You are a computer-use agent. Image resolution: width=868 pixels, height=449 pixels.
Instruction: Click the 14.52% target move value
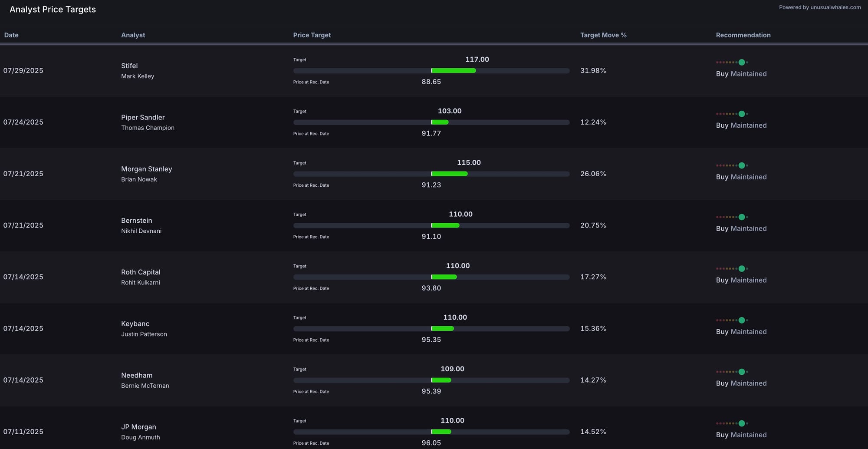[593, 432]
